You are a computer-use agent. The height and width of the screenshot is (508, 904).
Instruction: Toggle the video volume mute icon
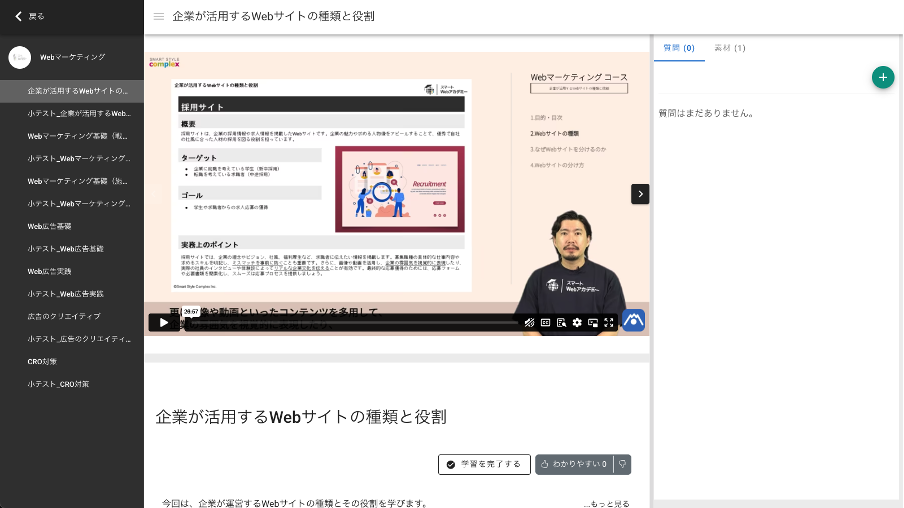tap(529, 322)
